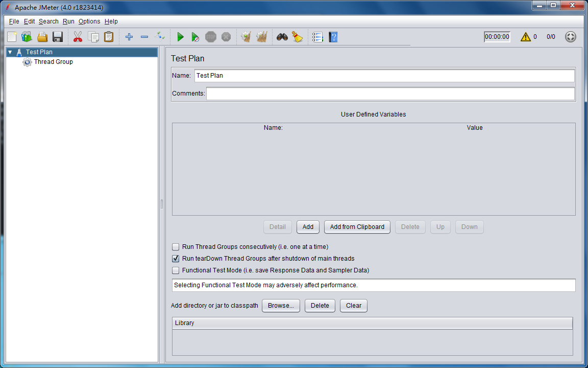Click the Copy icon
Screen dimensions: 588x368
coord(93,37)
